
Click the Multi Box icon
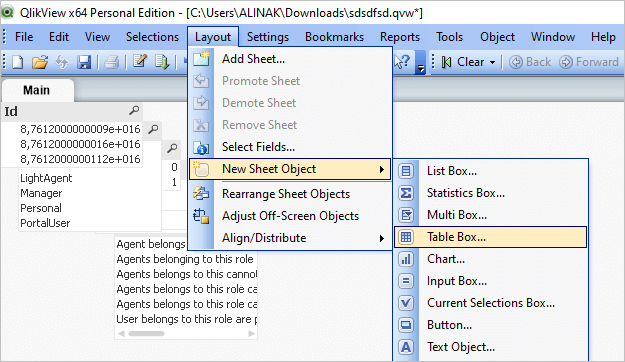tap(406, 215)
